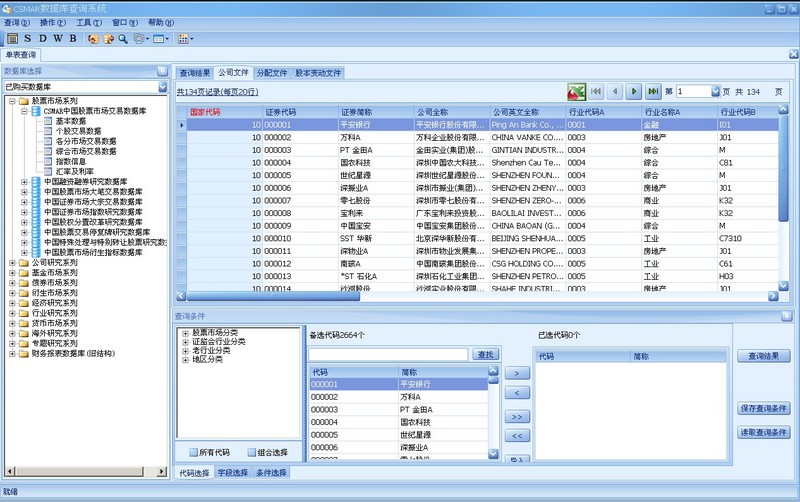Expand the 股票市场分类 condition node
The height and width of the screenshot is (502, 800).
[x=186, y=333]
